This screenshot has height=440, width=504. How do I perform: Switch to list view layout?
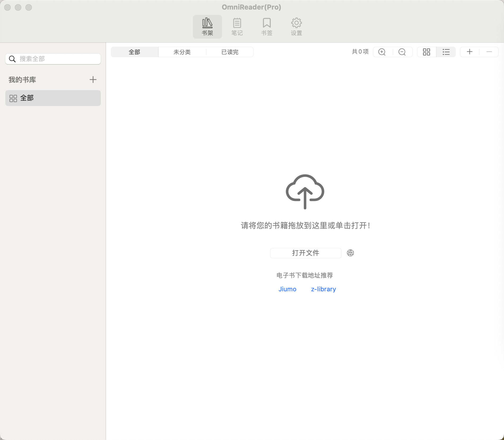point(446,52)
